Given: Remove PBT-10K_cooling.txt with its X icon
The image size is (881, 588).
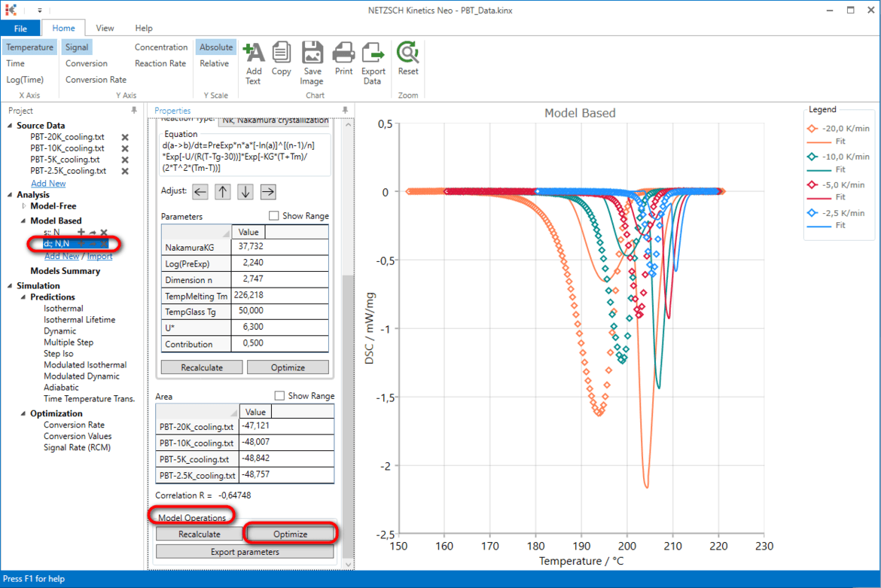Looking at the screenshot, I should pos(125,148).
